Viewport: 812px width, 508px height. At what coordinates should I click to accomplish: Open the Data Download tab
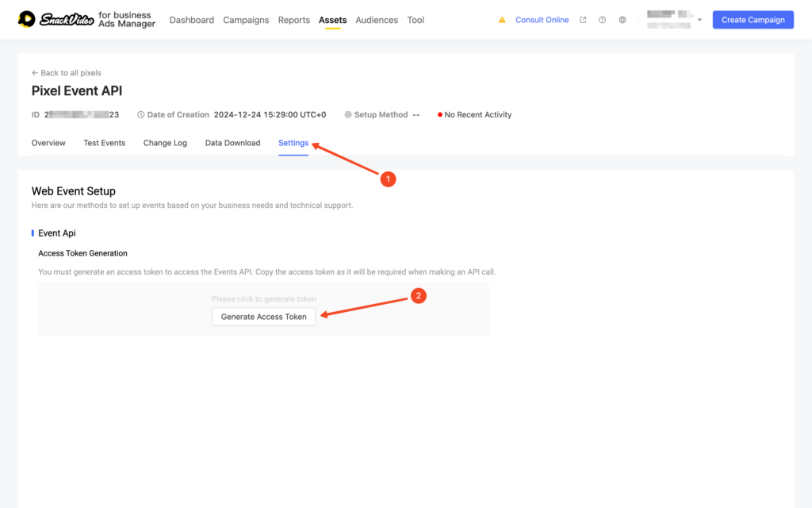(232, 143)
